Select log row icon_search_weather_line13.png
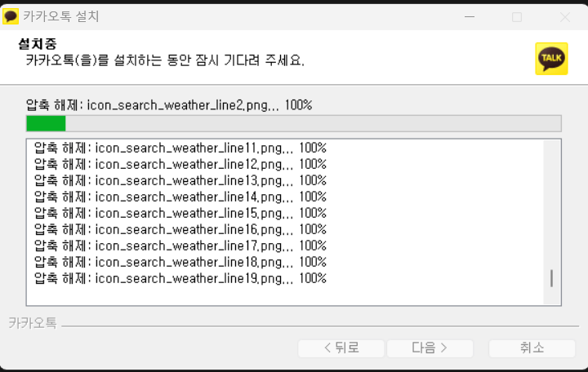Screen dimensions: 588x372 coord(180,180)
